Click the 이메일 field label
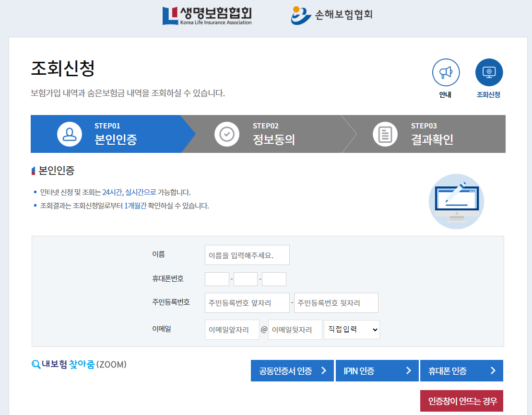This screenshot has width=532, height=415. [x=162, y=329]
